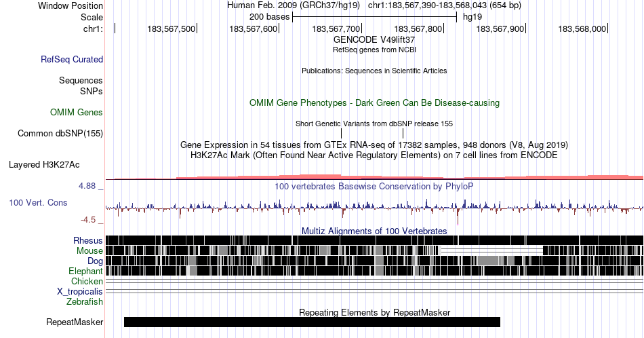Click the 200 bases scale bar
The image size is (644, 338).
point(374,17)
